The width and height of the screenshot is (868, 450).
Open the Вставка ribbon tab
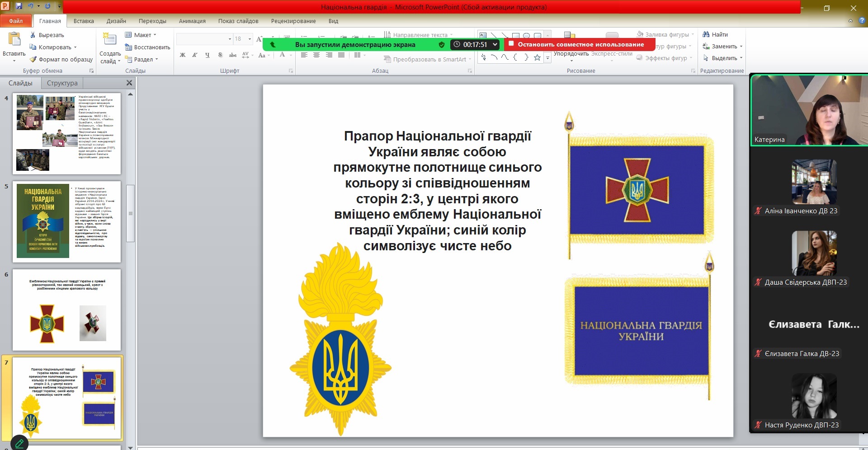(84, 21)
